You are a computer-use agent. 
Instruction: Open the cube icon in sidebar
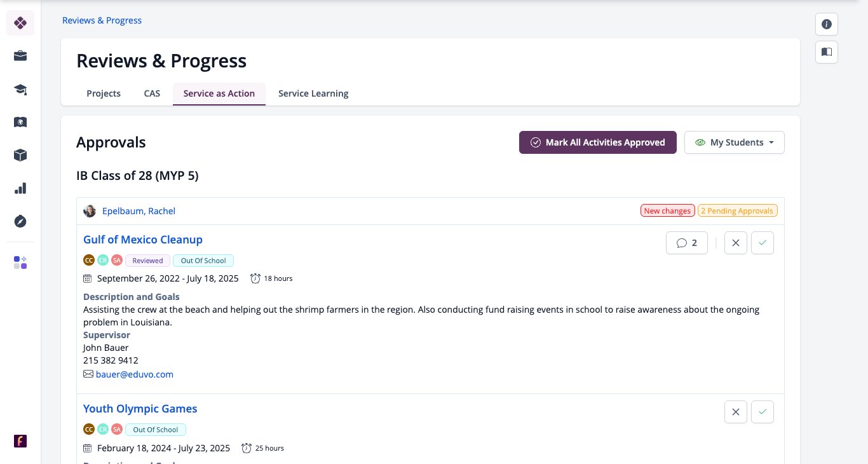(x=20, y=155)
